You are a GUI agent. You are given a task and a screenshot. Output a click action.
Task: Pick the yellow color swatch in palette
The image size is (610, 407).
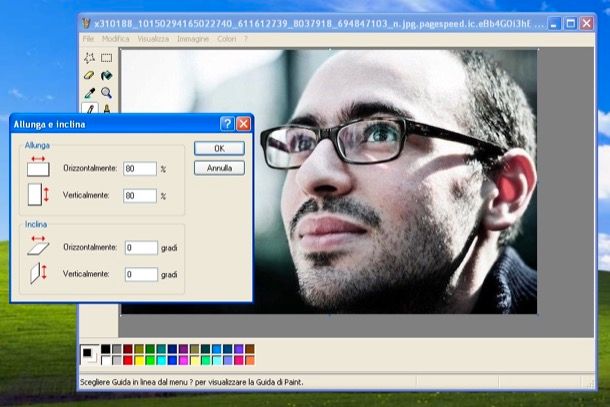coord(140,360)
